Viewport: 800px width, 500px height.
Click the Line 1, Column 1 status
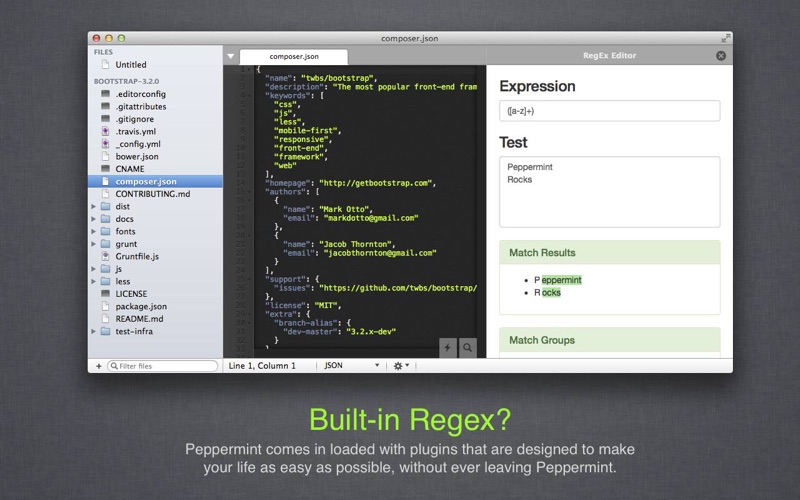coord(262,366)
